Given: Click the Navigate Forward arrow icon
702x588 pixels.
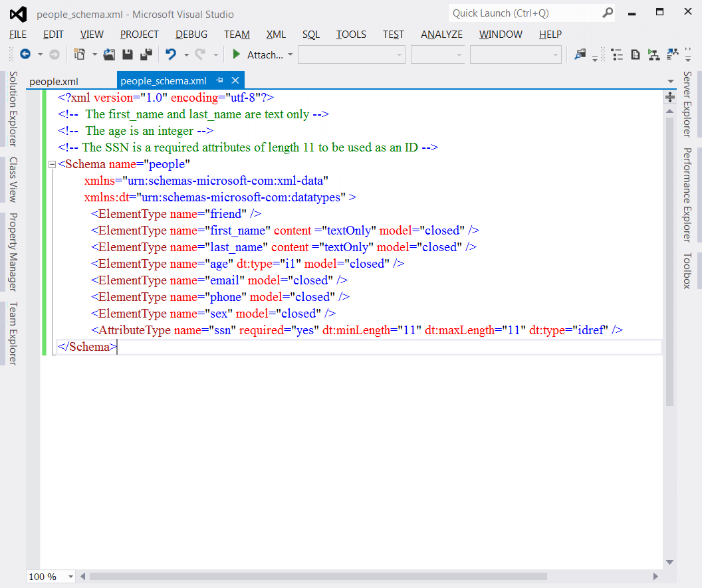Looking at the screenshot, I should pyautogui.click(x=54, y=54).
